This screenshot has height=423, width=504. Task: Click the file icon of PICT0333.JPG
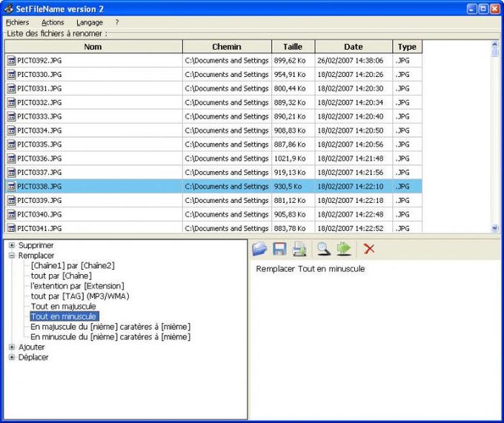point(12,116)
